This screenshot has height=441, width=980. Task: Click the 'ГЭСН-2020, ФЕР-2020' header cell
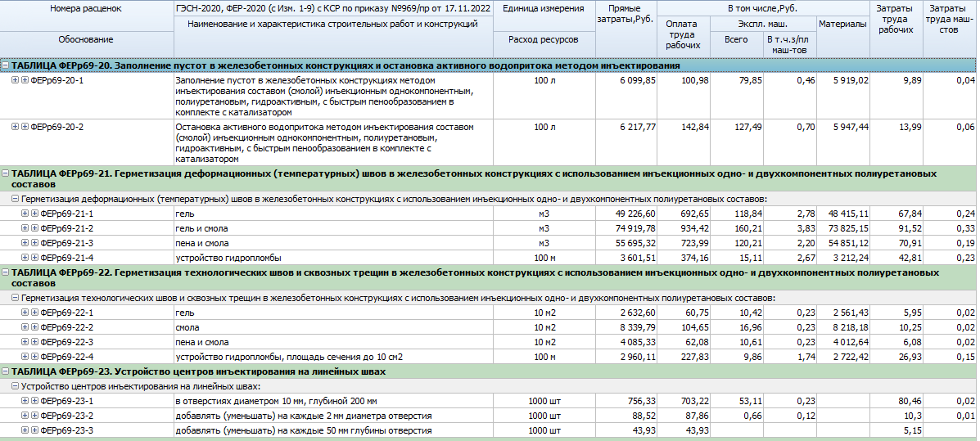[x=332, y=9]
